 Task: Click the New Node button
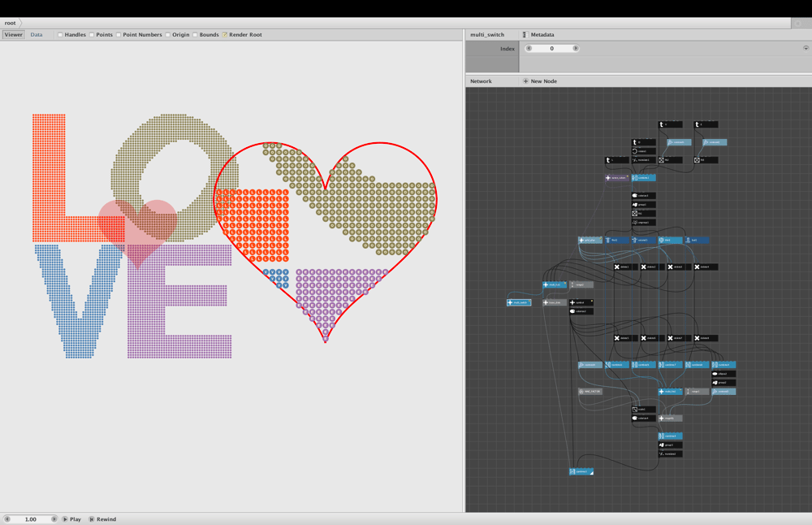[540, 81]
